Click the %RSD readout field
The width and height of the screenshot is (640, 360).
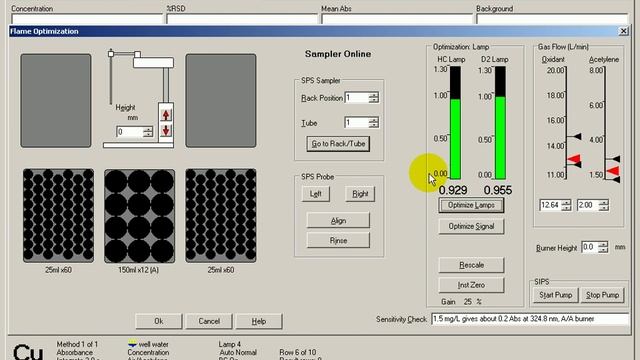(242, 19)
